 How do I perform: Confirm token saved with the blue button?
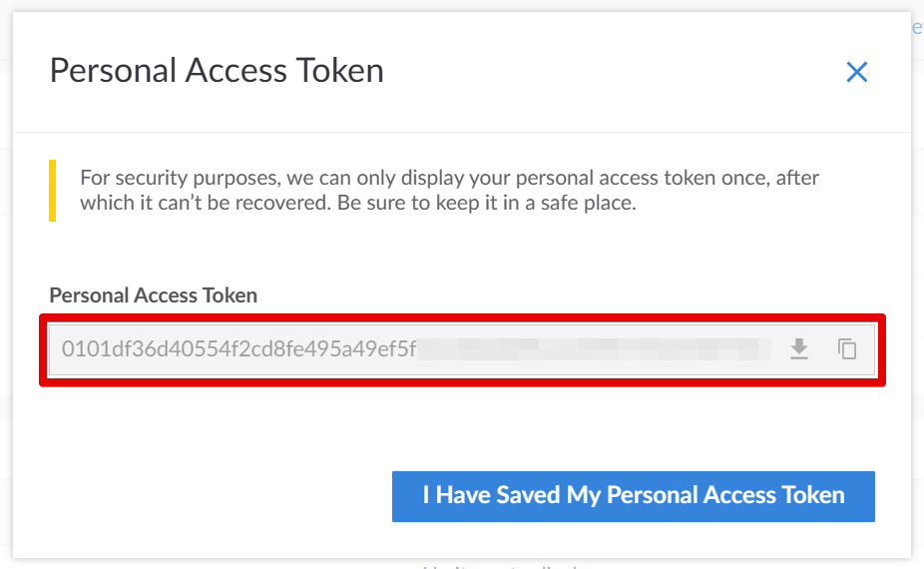pyautogui.click(x=633, y=496)
